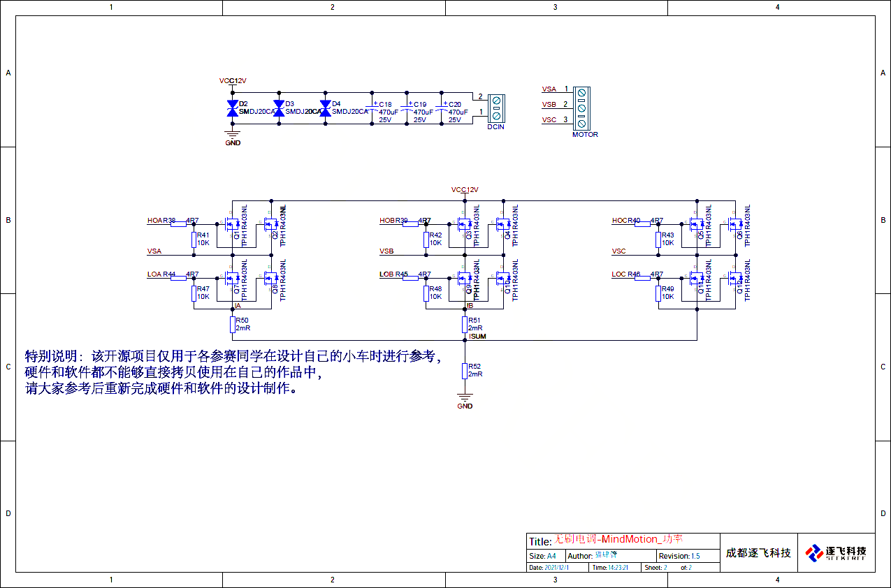The width and height of the screenshot is (891, 588).
Task: Click the MOTOR designator text
Action: (585, 135)
